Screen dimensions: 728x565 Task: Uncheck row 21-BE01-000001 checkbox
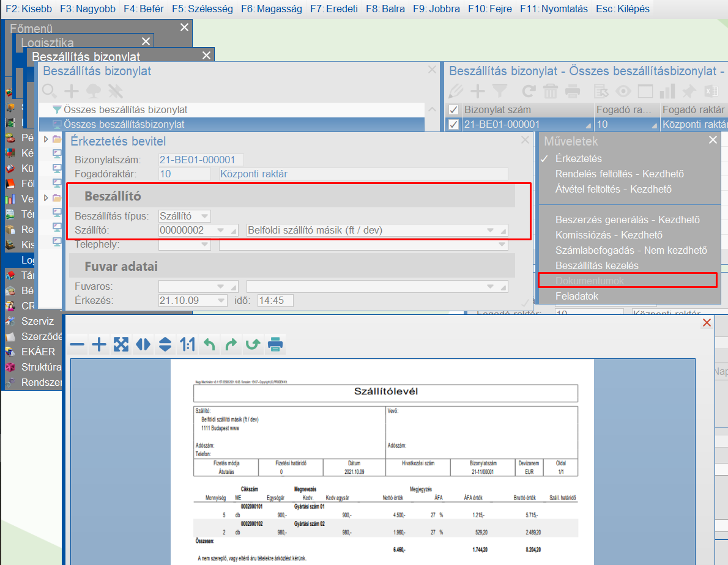[x=453, y=125]
